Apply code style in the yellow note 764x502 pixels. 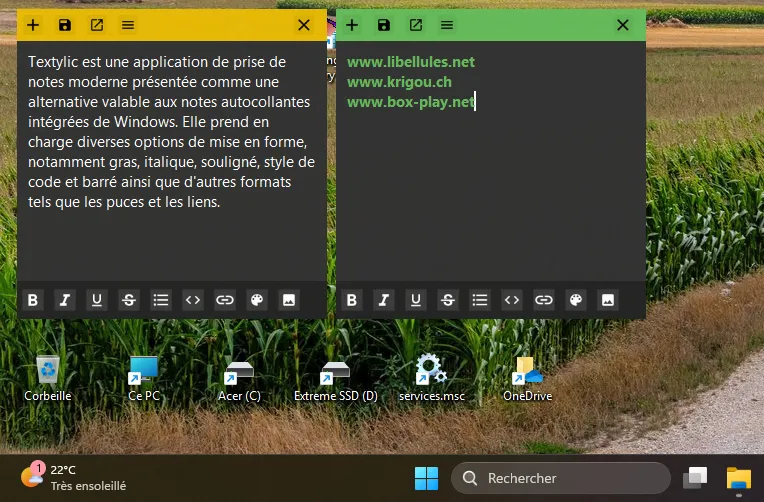click(193, 300)
